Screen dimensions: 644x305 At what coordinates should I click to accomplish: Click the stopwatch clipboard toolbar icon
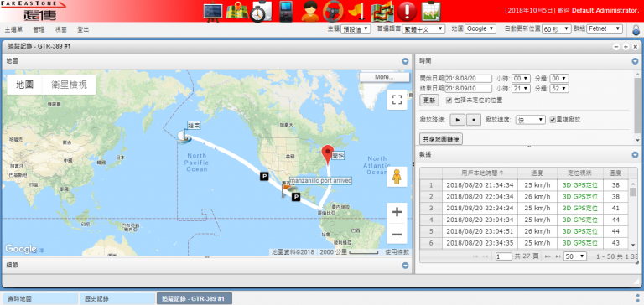260,11
